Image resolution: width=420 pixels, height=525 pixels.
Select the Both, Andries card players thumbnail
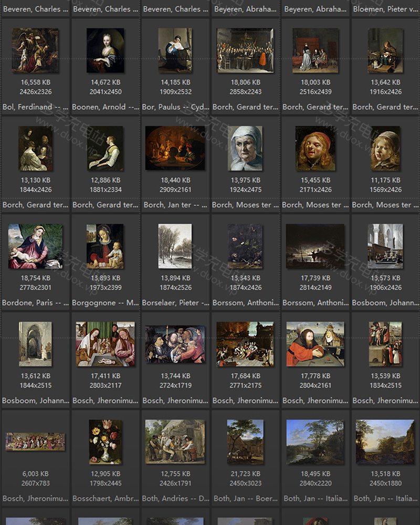(175, 442)
